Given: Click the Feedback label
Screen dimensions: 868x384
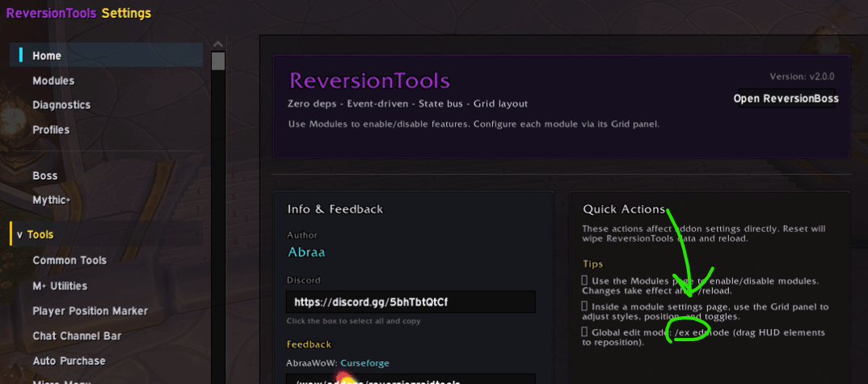Looking at the screenshot, I should 309,344.
